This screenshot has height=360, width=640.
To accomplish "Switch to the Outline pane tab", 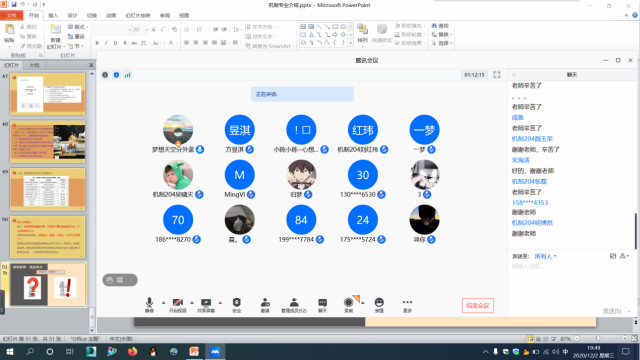I will [x=34, y=65].
